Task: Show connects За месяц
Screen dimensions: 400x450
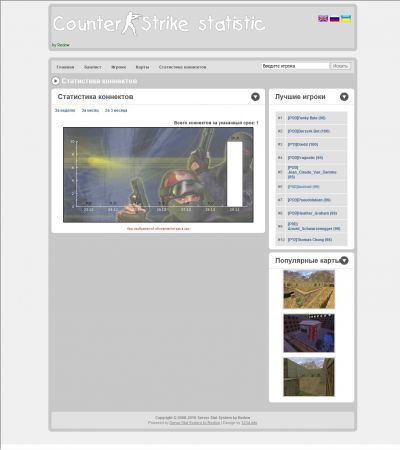Action: [x=90, y=110]
